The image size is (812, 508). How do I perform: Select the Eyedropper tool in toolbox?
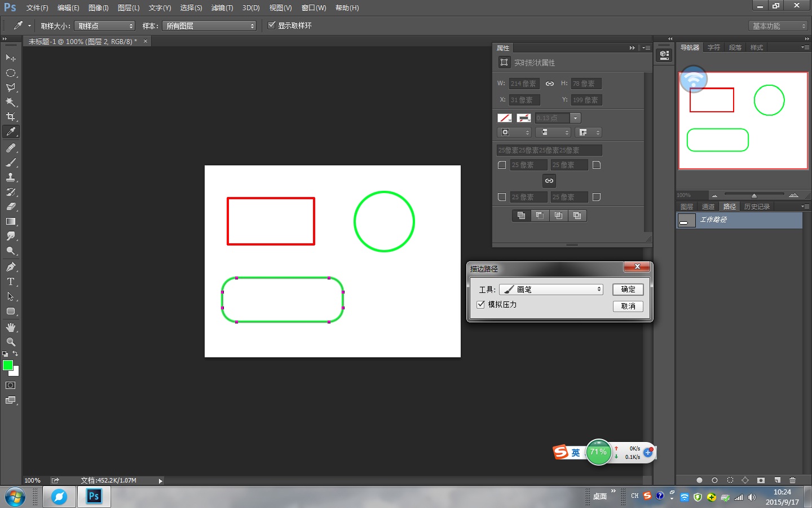pyautogui.click(x=10, y=132)
